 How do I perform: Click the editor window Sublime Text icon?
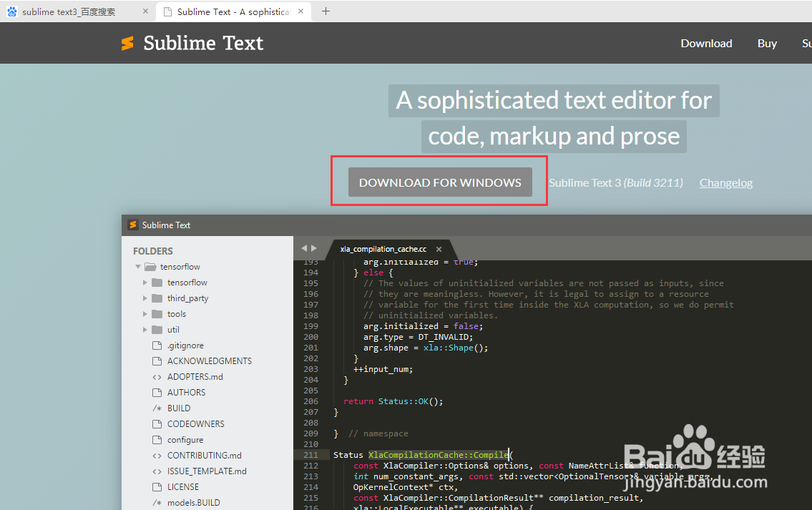[133, 225]
